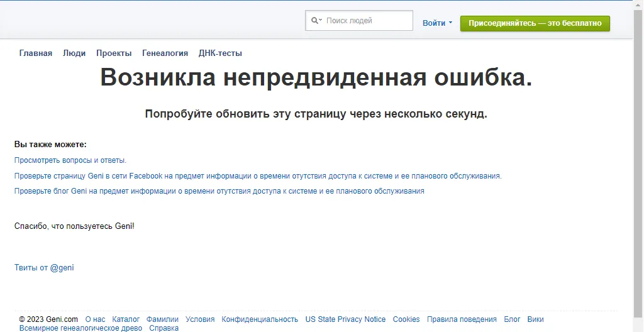Open the US State Privacy Notice link
Screen dimensions: 644x332
click(345, 319)
